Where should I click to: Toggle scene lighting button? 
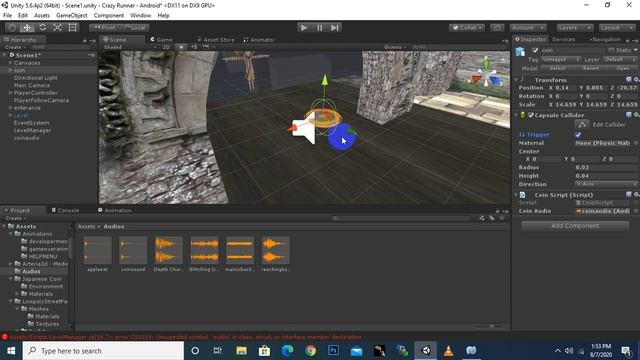182,47
